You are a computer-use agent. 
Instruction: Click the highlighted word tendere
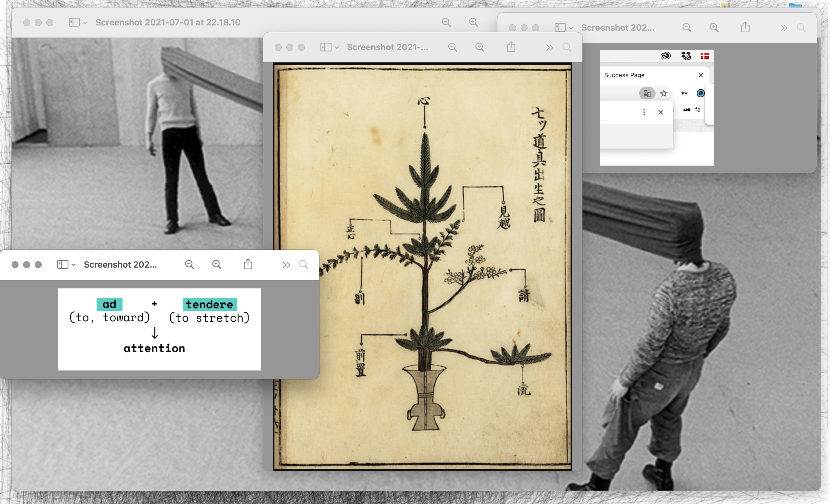(x=209, y=304)
